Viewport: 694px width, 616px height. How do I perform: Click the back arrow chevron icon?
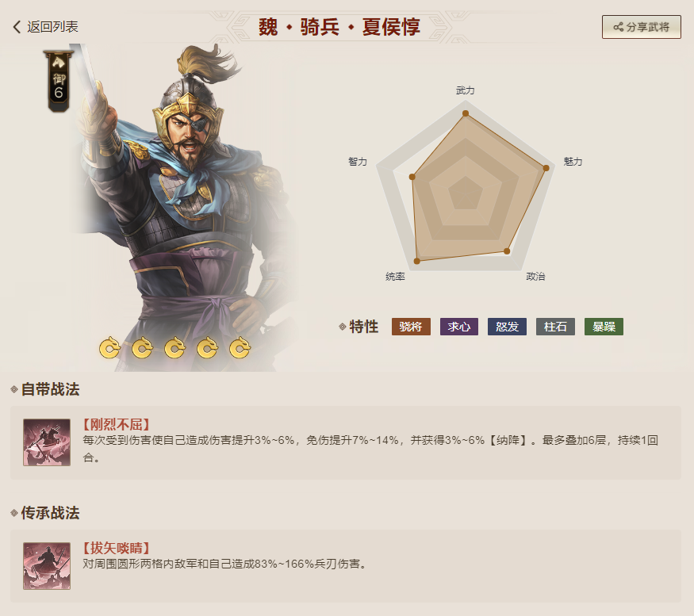point(17,26)
